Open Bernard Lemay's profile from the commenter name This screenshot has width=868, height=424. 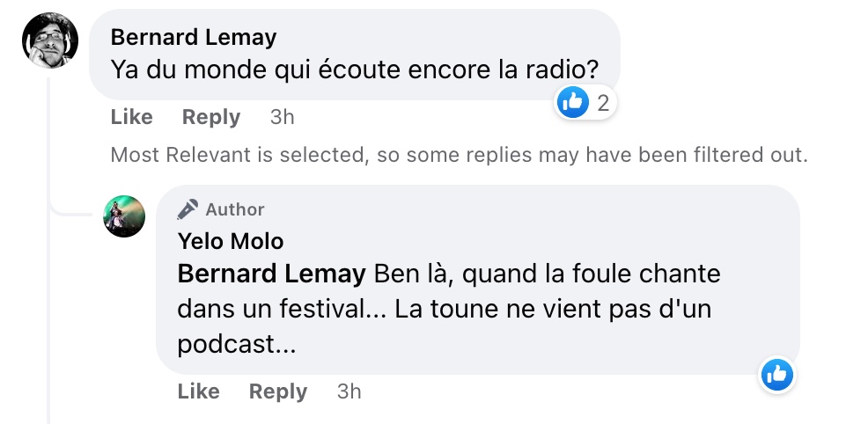pyautogui.click(x=194, y=37)
